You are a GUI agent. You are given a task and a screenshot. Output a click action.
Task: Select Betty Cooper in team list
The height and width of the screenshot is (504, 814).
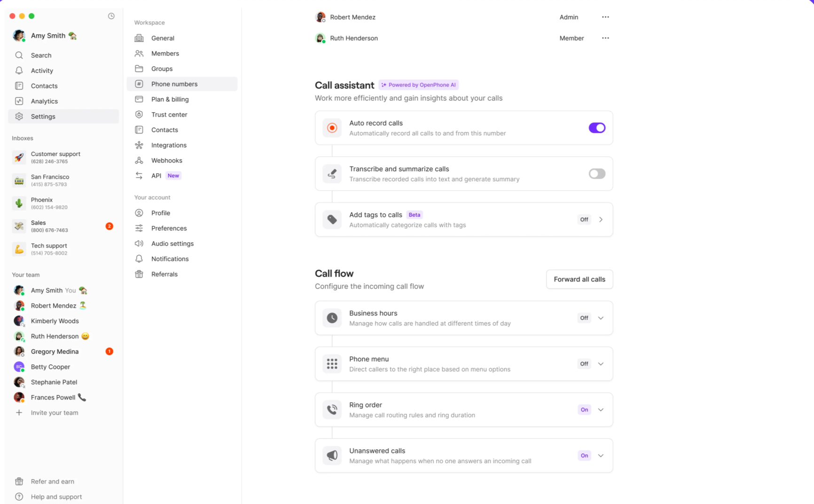point(63,367)
